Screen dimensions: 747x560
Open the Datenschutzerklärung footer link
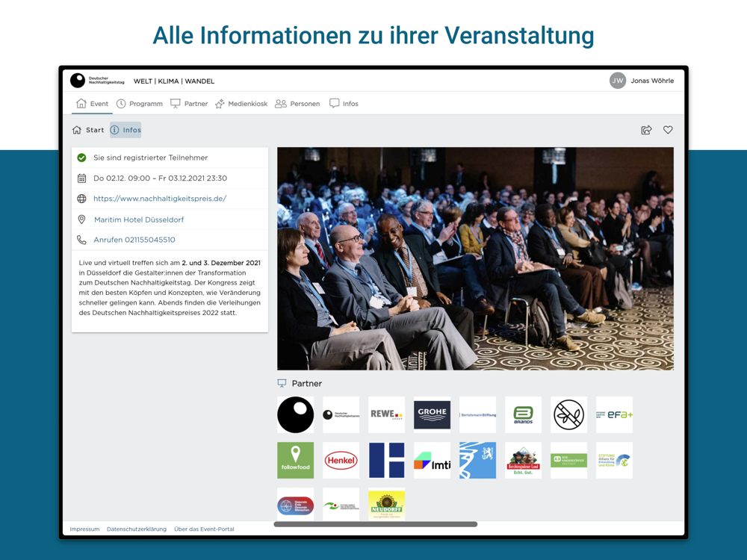[x=137, y=529]
